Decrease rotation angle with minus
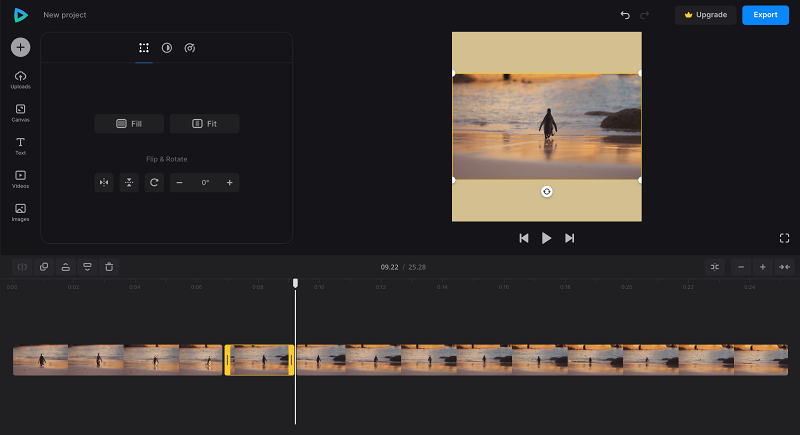The height and width of the screenshot is (435, 800). click(x=179, y=183)
